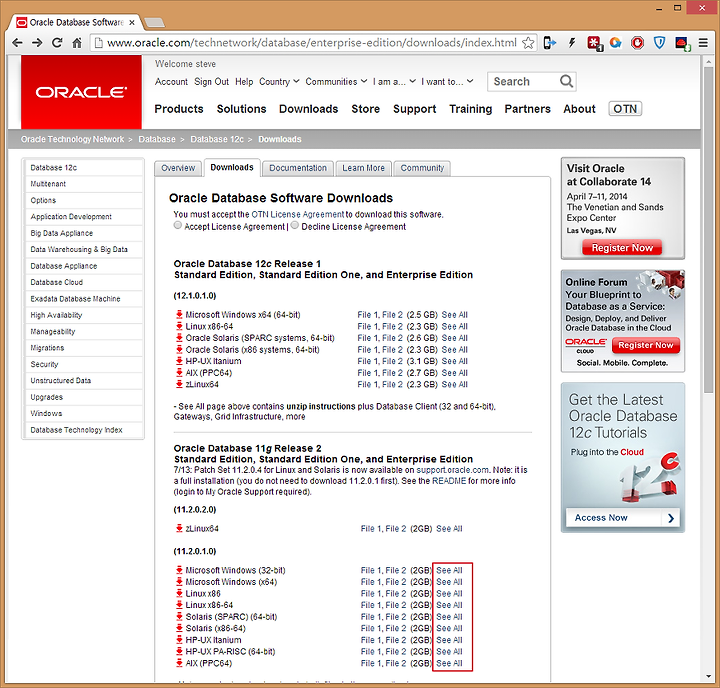Image resolution: width=720 pixels, height=688 pixels.
Task: Click download icon beside HP-UX Itanium 12c
Action: tap(179, 361)
